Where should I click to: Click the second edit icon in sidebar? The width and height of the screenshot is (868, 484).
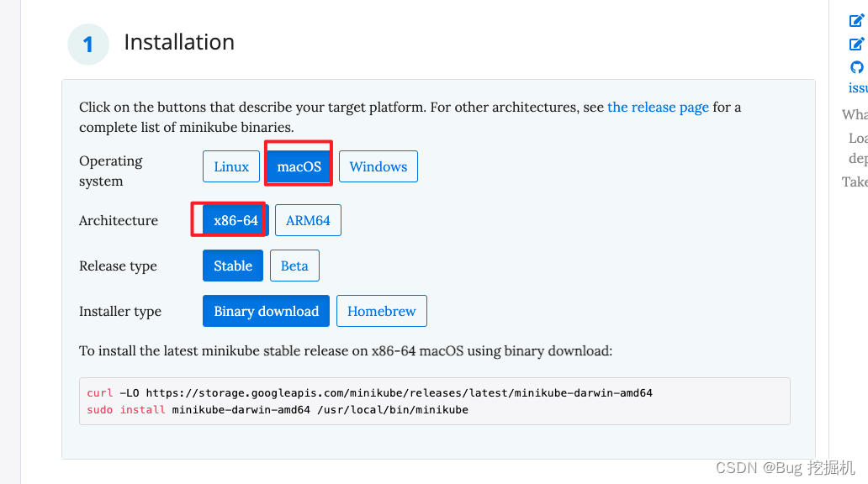(x=856, y=45)
